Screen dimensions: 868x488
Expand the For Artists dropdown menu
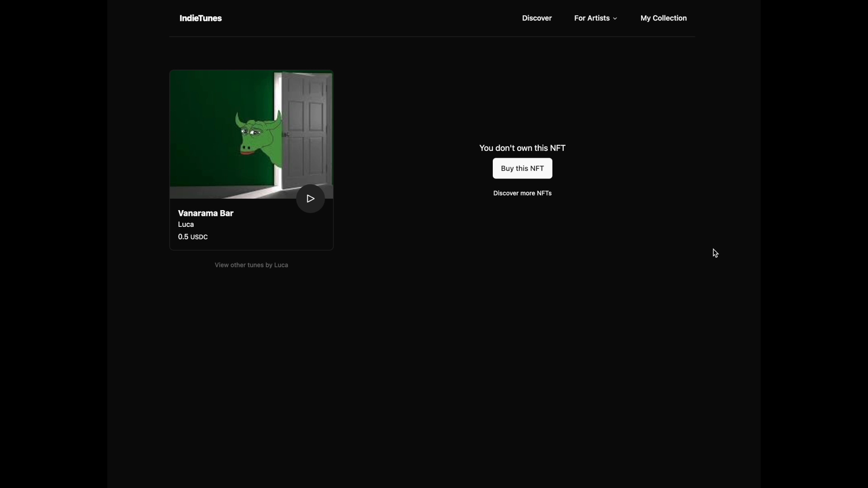(x=595, y=18)
